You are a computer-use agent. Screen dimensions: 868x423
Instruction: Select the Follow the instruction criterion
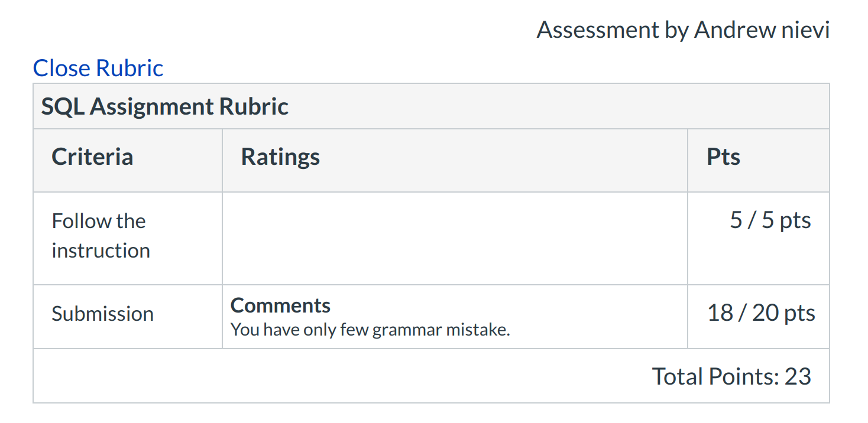(x=101, y=235)
